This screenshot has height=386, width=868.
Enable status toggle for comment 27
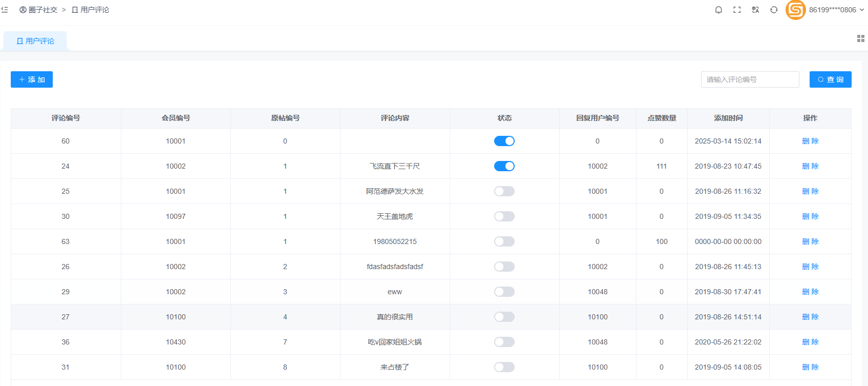pyautogui.click(x=504, y=317)
